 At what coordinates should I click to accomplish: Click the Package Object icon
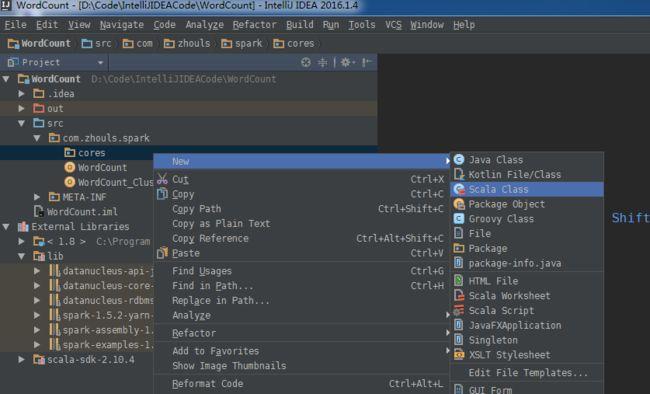tap(459, 204)
